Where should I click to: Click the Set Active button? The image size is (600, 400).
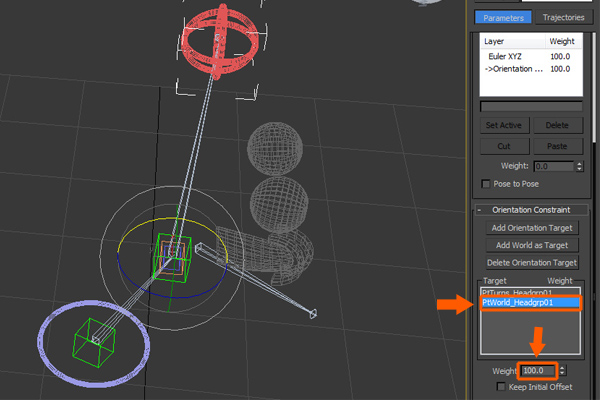point(504,125)
